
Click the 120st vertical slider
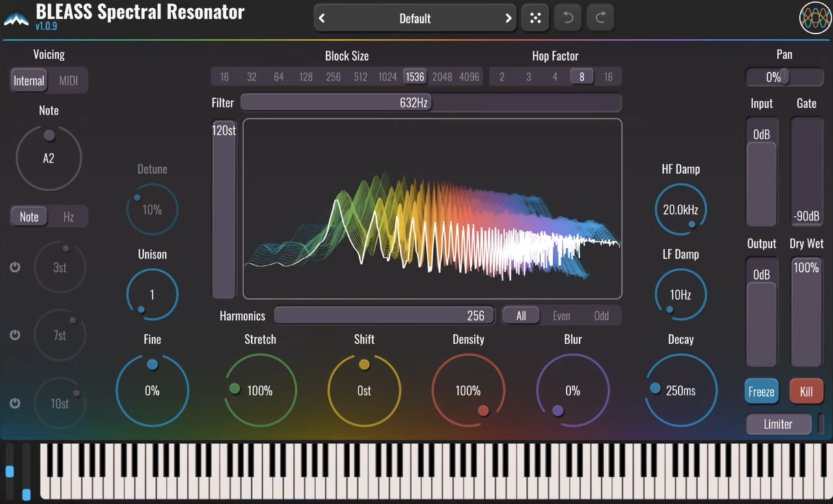[224, 209]
